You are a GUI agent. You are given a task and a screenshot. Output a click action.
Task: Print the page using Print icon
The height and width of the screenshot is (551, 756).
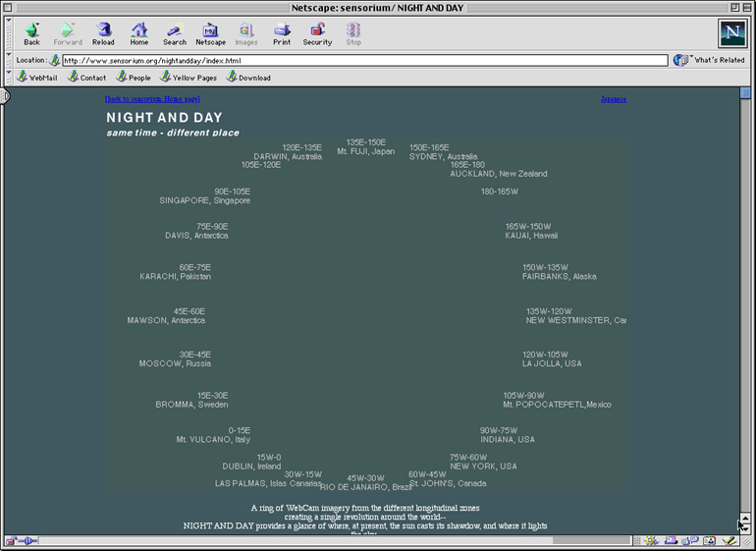[282, 33]
